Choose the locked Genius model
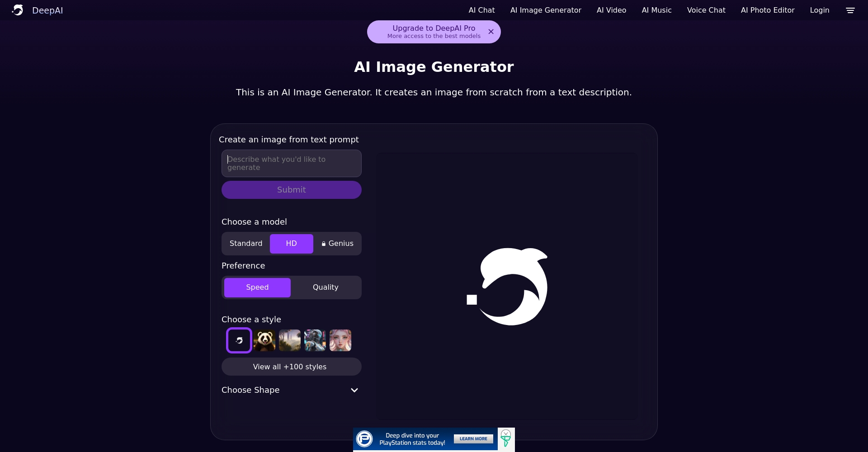The height and width of the screenshot is (452, 868). coord(337,244)
